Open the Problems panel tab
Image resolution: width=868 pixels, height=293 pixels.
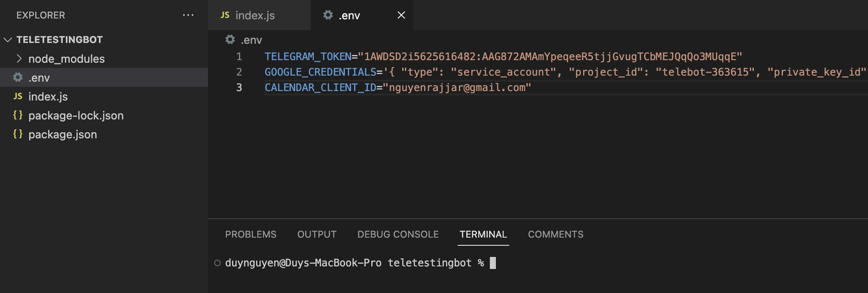tap(250, 234)
